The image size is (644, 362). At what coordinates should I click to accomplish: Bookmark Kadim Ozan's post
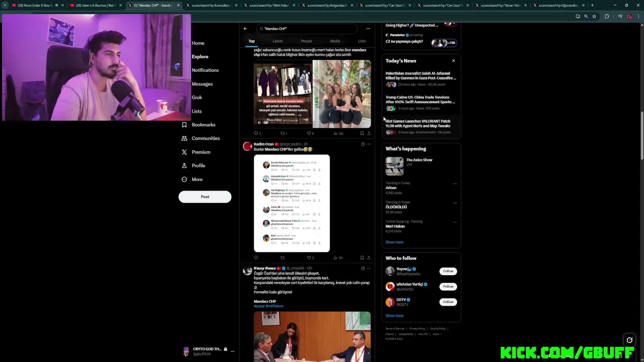[362, 257]
